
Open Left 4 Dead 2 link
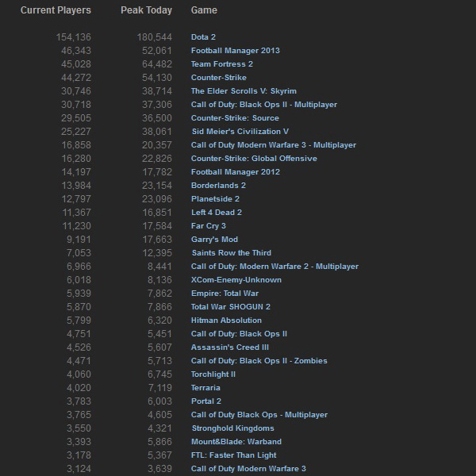pos(216,212)
